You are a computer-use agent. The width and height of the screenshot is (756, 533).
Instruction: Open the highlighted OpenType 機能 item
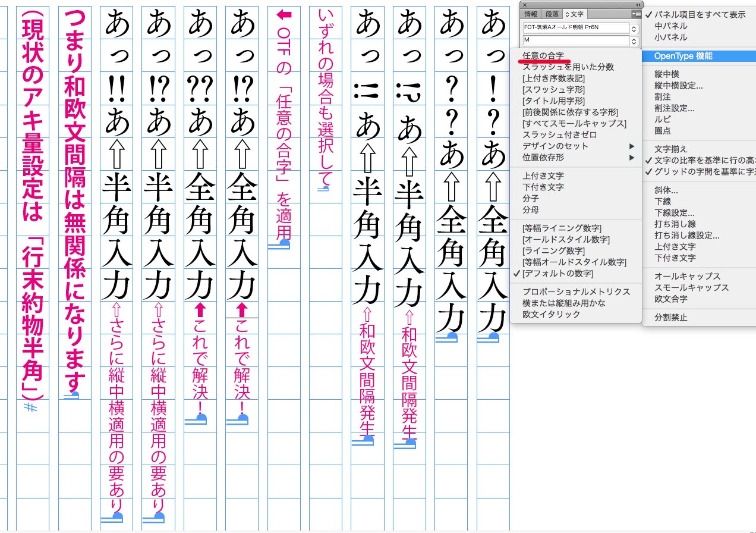700,56
